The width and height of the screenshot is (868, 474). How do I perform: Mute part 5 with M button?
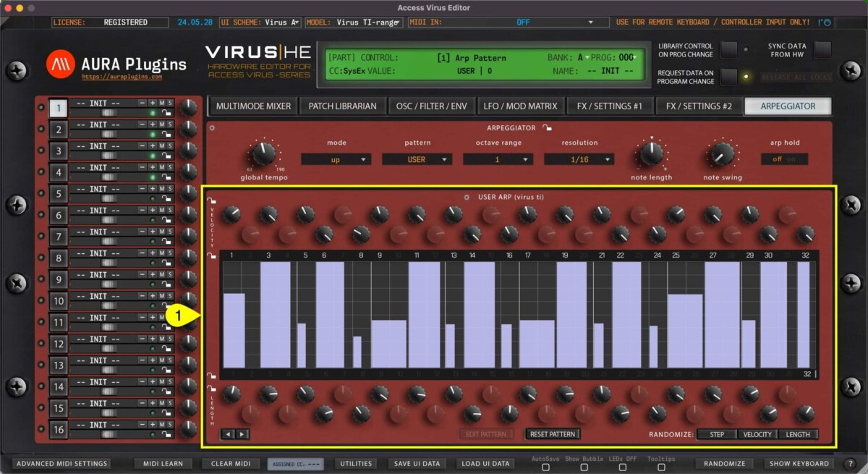[x=162, y=189]
